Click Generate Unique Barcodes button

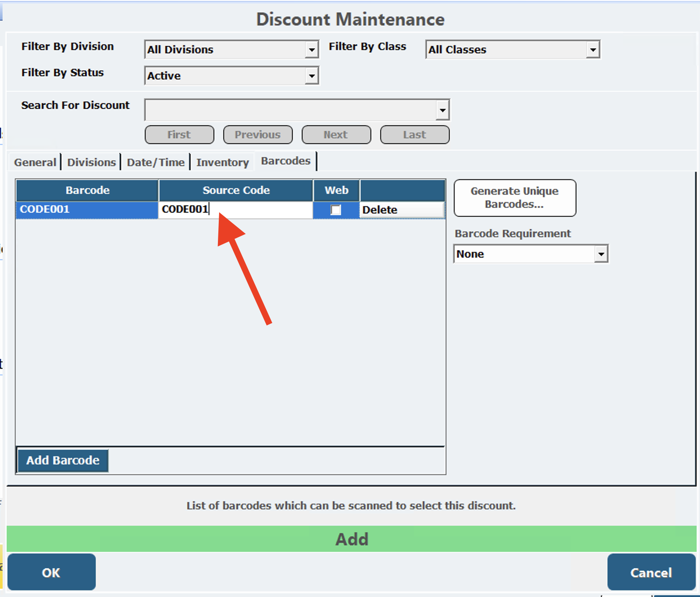(x=515, y=198)
